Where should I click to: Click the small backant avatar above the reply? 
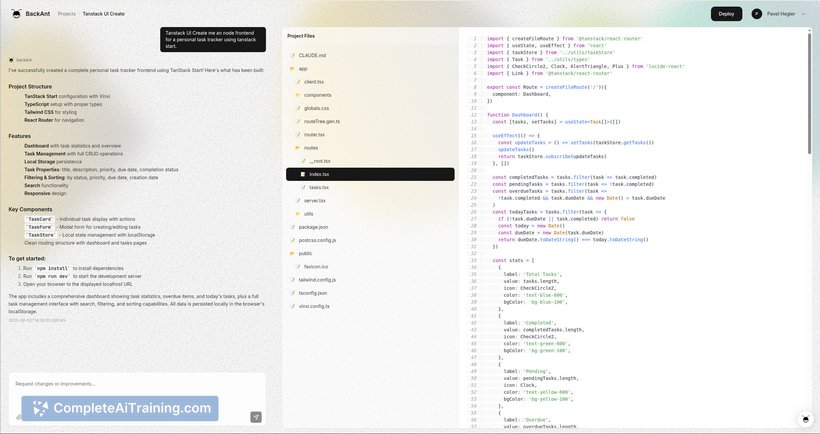click(x=11, y=60)
